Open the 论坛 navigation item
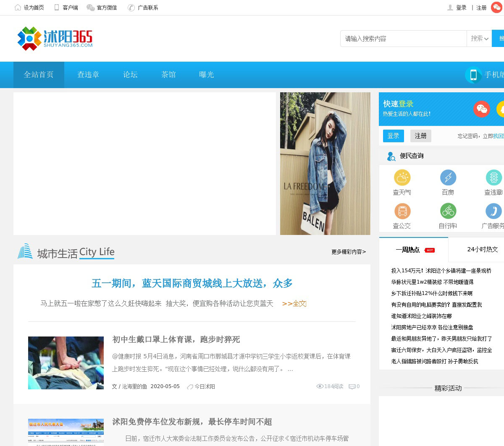The image size is (504, 446). click(130, 75)
